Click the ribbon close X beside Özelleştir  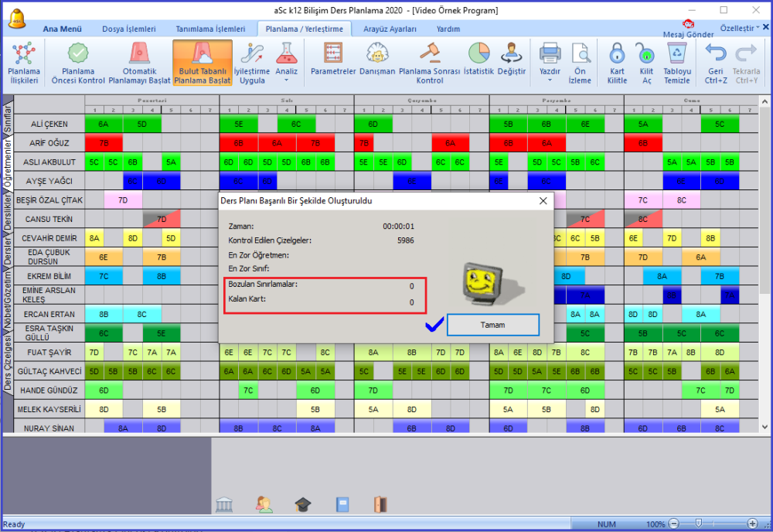pyautogui.click(x=766, y=27)
